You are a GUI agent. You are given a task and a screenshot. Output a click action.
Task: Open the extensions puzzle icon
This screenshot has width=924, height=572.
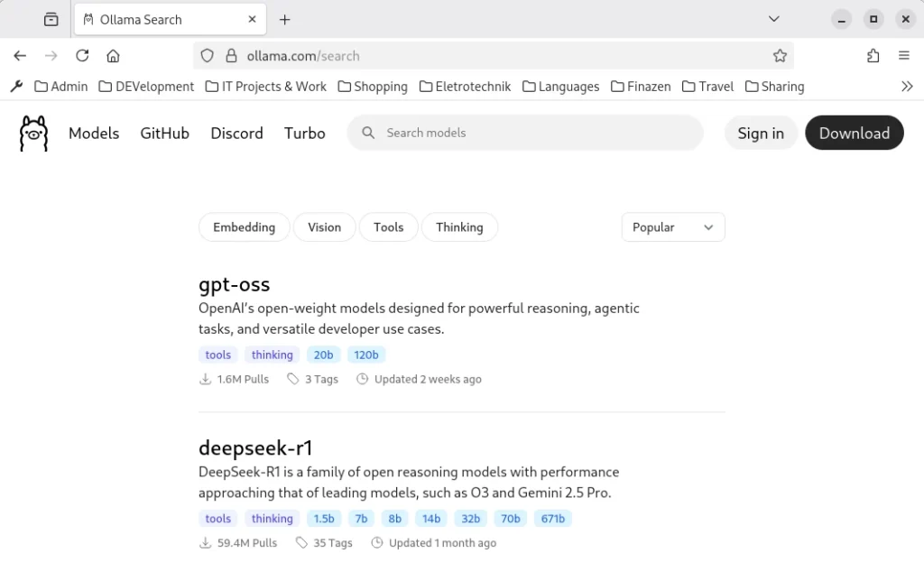point(873,55)
